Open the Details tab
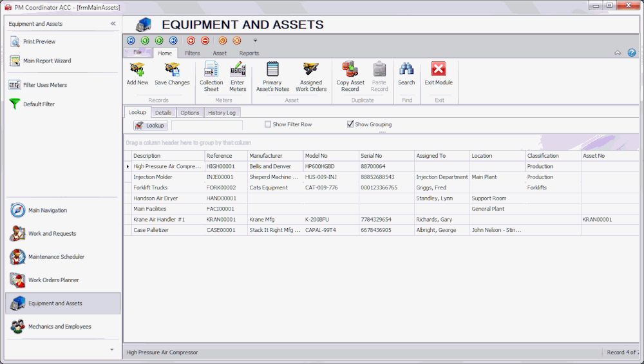 tap(163, 113)
